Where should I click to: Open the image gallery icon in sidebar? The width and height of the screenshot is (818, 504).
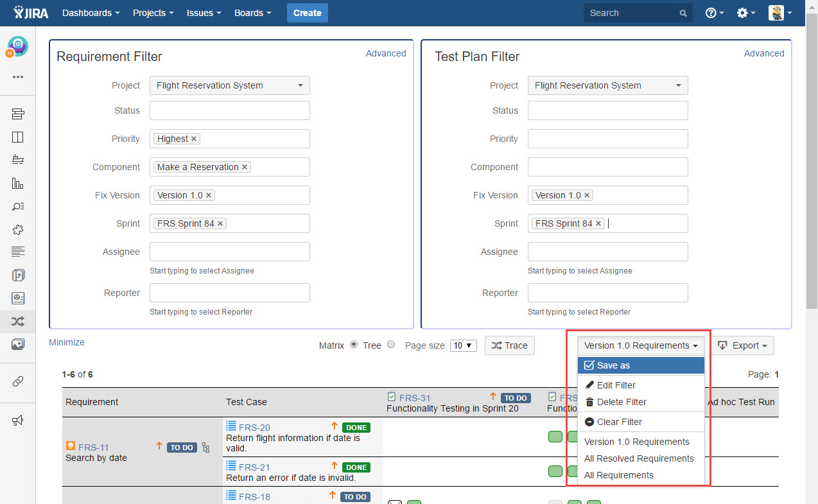point(17,345)
